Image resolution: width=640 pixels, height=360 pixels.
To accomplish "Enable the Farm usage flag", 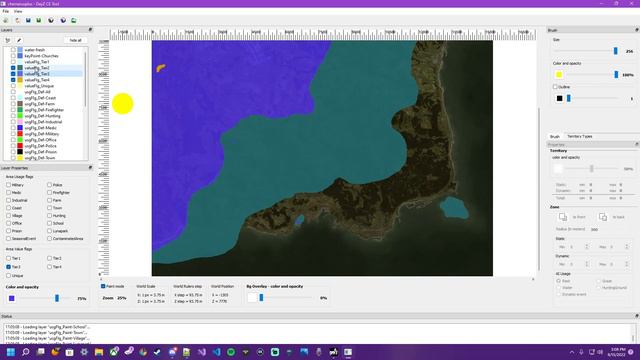I will tap(49, 200).
